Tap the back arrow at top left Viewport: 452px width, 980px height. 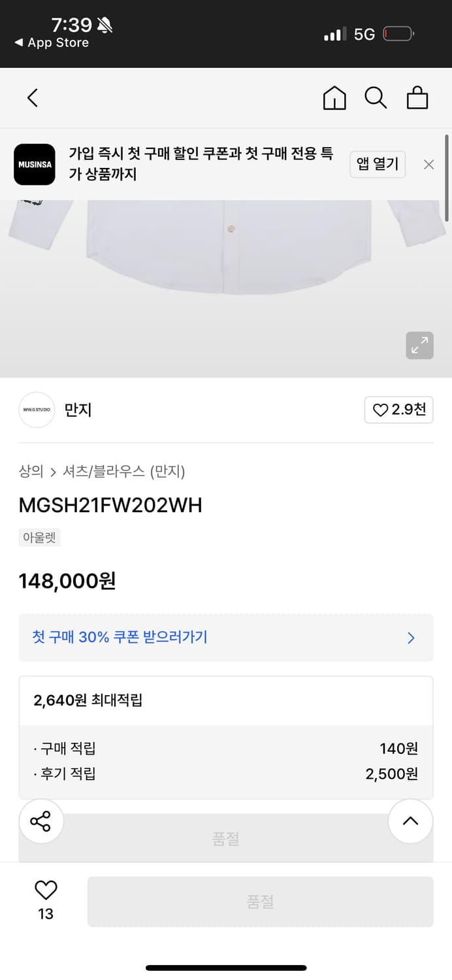pyautogui.click(x=32, y=97)
